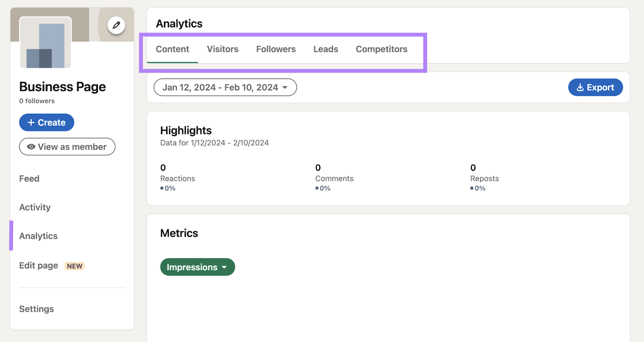
Task: Open the Feed sidebar item
Action: 29,178
